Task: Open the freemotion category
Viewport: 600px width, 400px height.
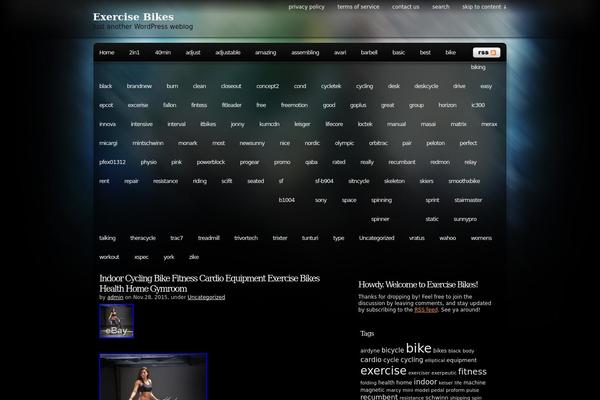Action: click(294, 105)
